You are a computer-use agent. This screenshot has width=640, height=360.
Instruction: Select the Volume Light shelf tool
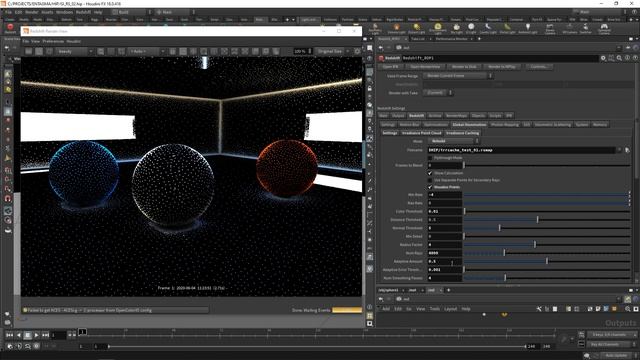click(396, 28)
